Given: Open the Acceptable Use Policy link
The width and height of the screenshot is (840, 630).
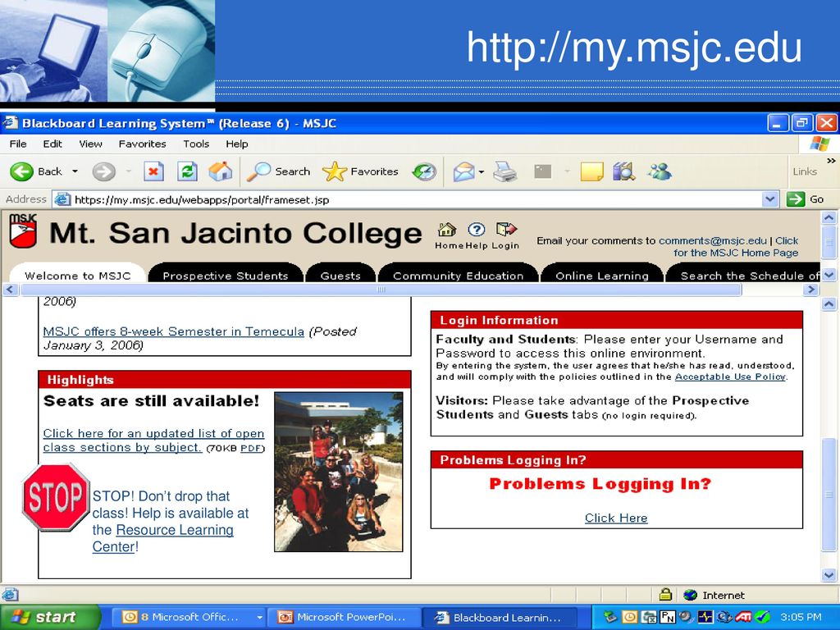Looking at the screenshot, I should (x=730, y=377).
